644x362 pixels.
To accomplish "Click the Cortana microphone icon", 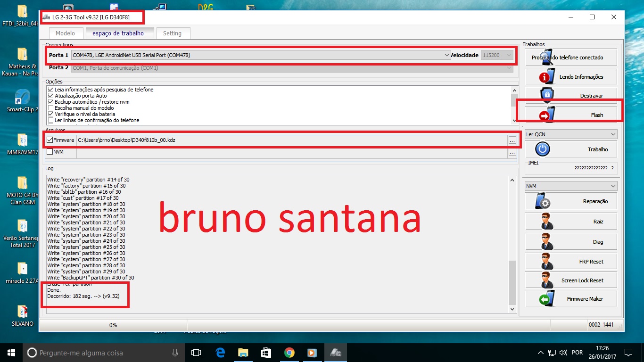I will (175, 353).
